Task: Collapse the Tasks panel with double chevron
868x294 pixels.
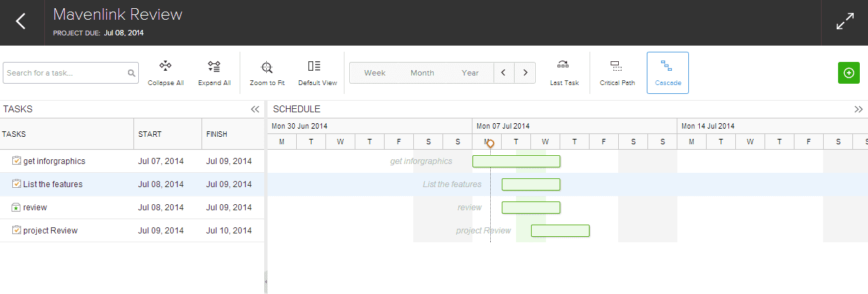Action: pos(255,109)
